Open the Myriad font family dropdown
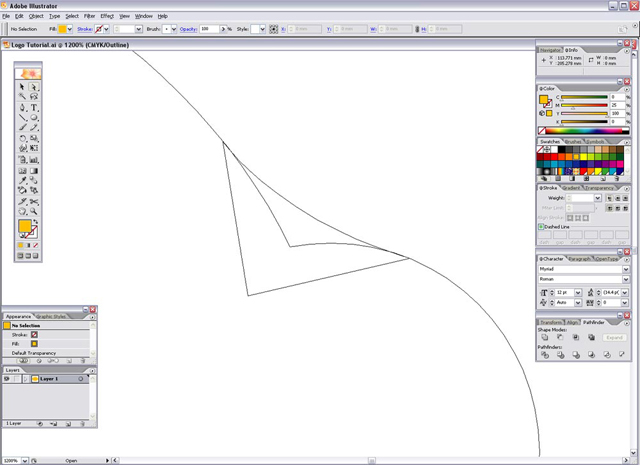640x465 pixels. coord(625,269)
